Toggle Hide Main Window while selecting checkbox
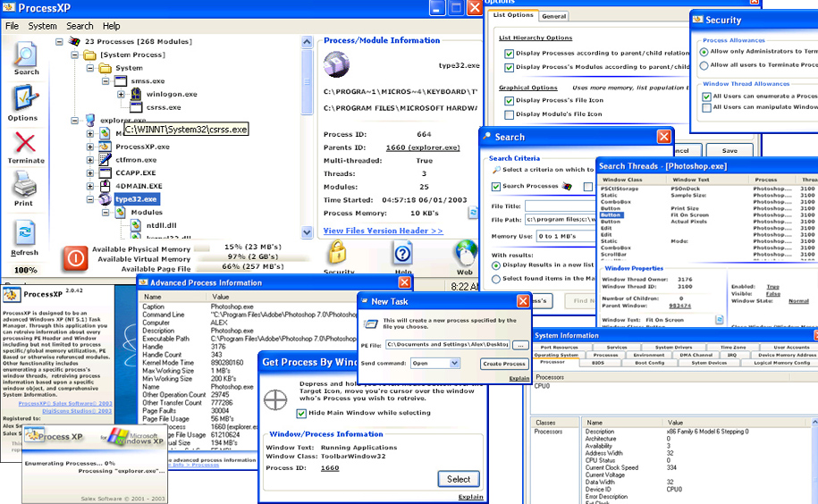The width and height of the screenshot is (818, 504). click(302, 413)
